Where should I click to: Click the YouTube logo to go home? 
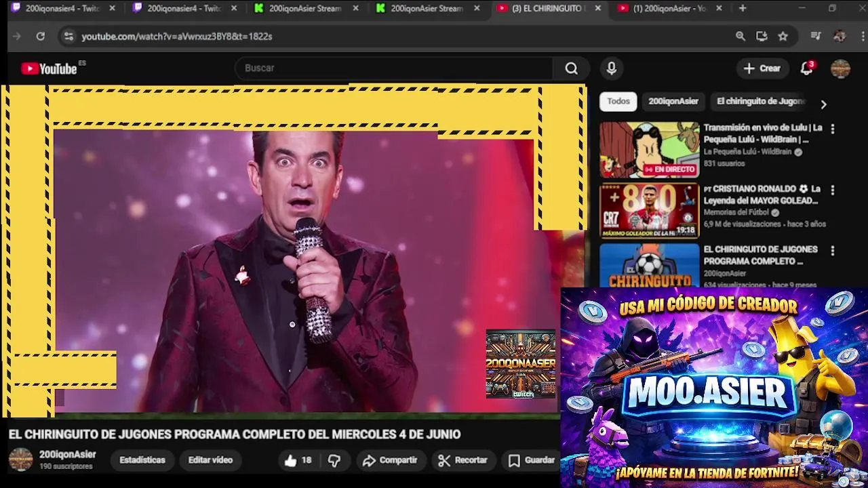(49, 68)
